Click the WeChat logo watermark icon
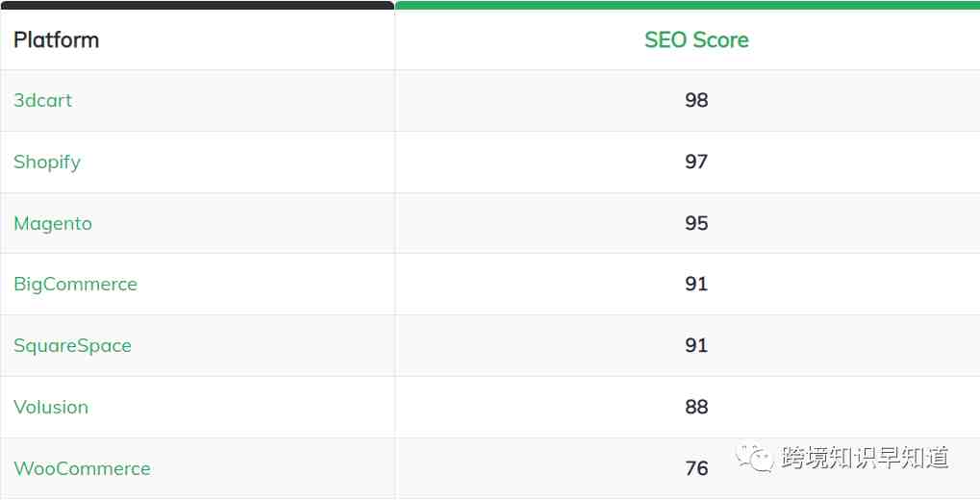This screenshot has width=980, height=500. tap(754, 458)
